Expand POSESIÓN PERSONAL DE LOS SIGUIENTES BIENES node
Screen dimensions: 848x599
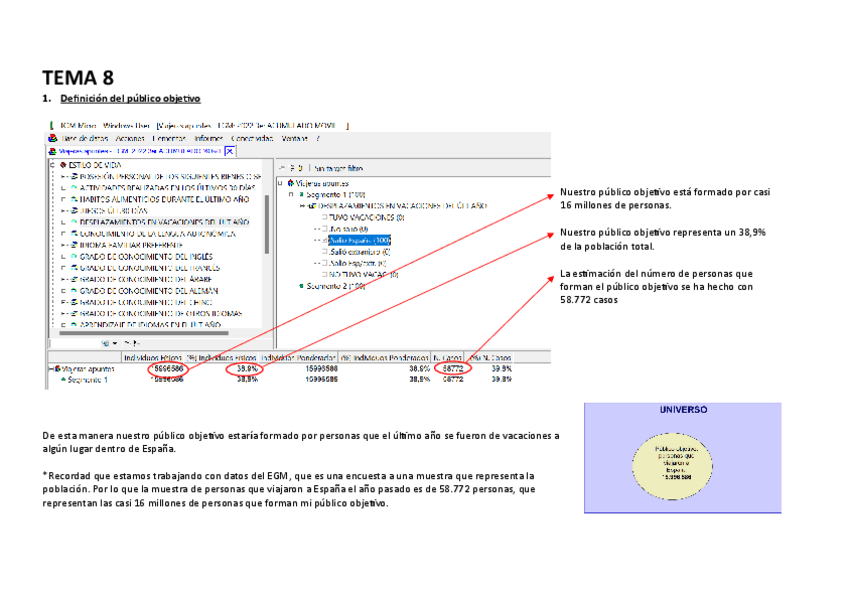[x=63, y=176]
